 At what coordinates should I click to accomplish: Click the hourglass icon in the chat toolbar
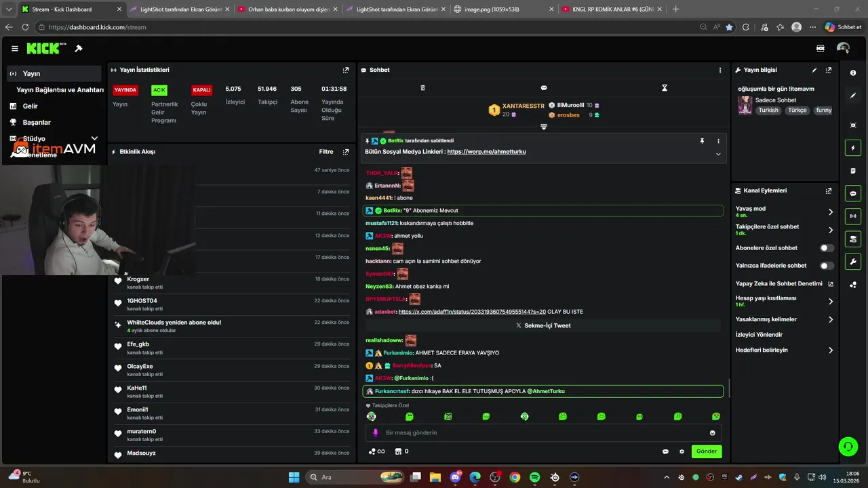665,88
